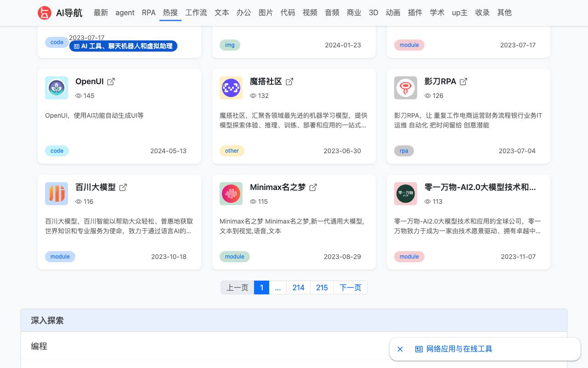Viewport: 588px width, 368px height.
Task: Click the AI导航 site title
Action: tap(69, 13)
